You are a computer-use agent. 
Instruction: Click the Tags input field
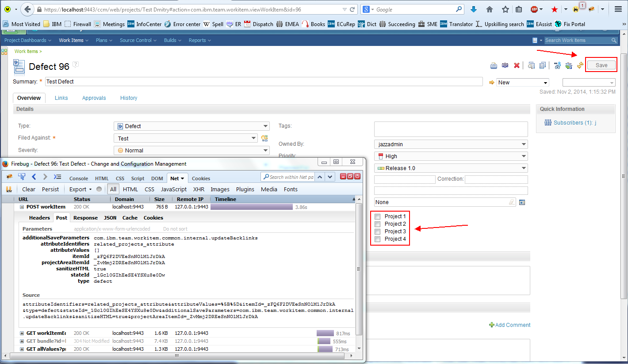pyautogui.click(x=451, y=129)
